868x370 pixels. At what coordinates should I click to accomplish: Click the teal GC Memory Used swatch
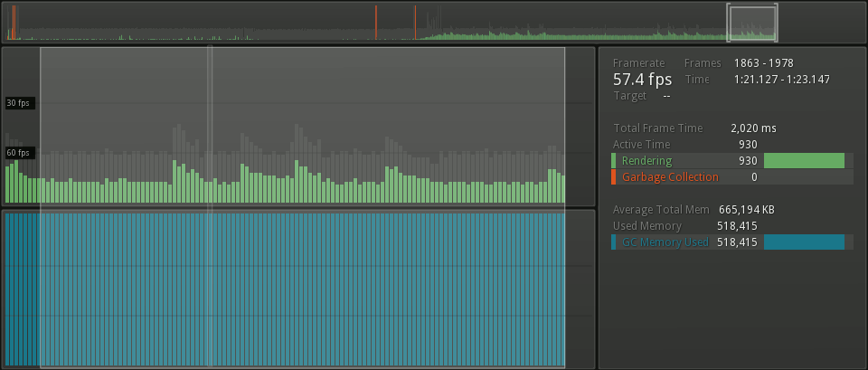(x=613, y=242)
